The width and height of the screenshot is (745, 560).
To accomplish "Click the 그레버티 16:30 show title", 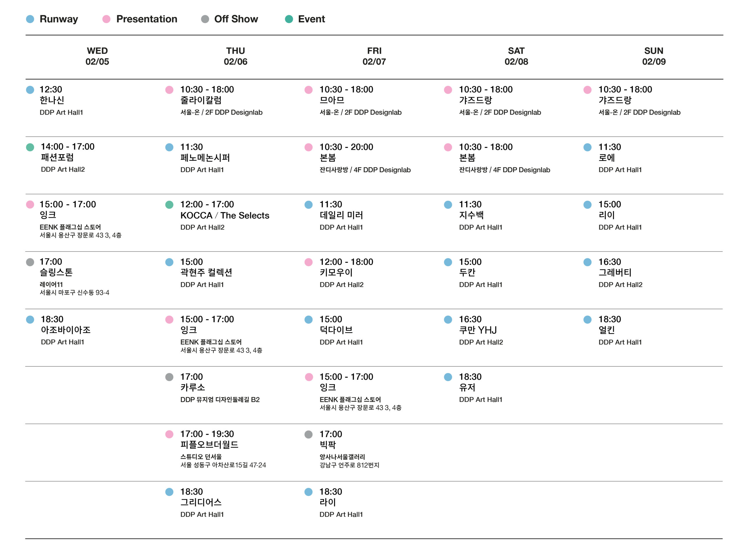I will click(x=615, y=273).
